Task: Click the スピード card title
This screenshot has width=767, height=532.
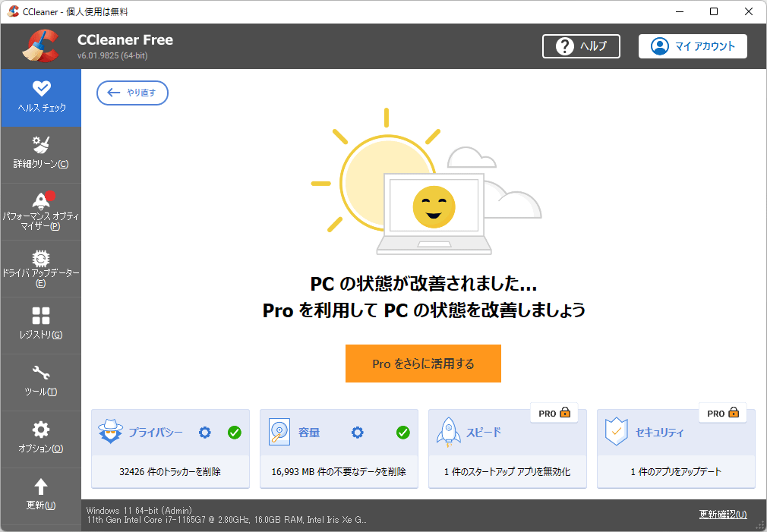Action: point(484,433)
